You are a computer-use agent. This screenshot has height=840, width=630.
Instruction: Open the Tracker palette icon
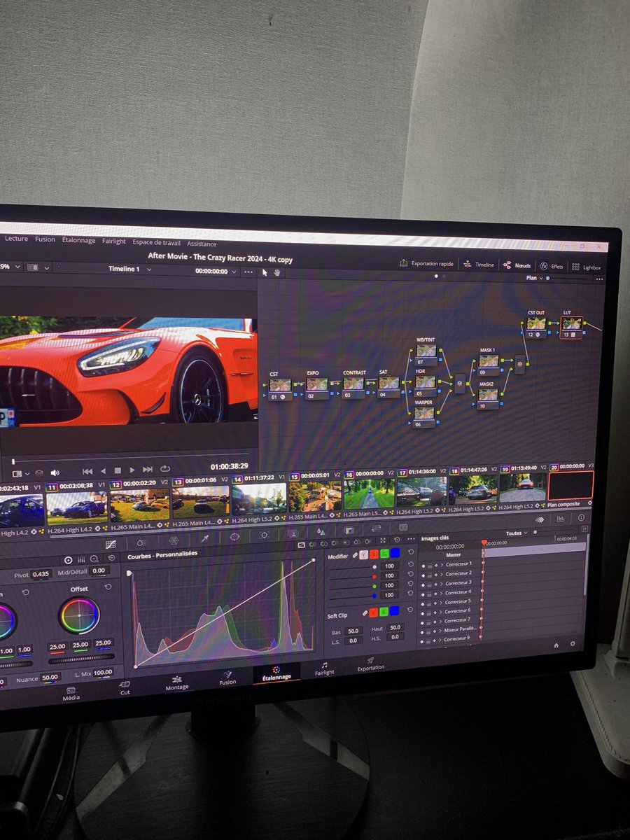(265, 535)
